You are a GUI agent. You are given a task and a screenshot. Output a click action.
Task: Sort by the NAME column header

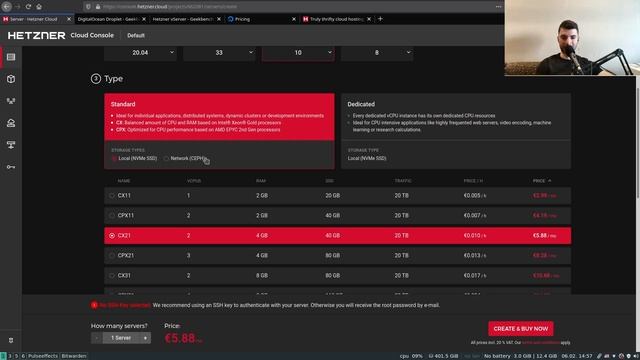tap(124, 180)
